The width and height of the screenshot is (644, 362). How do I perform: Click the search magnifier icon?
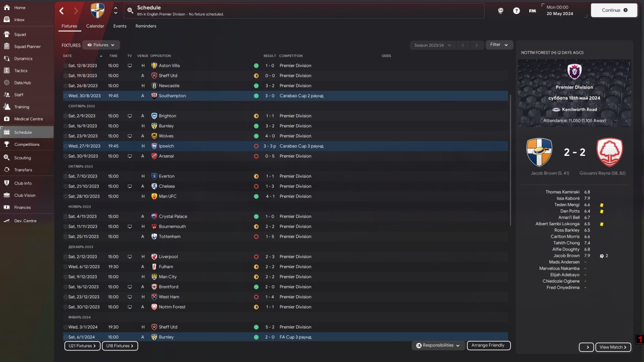130,11
